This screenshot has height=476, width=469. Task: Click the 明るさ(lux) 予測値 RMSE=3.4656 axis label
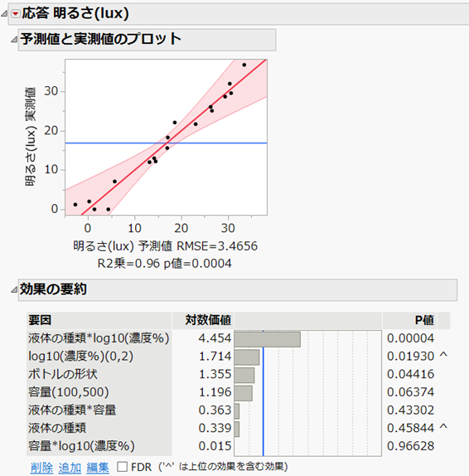166,246
